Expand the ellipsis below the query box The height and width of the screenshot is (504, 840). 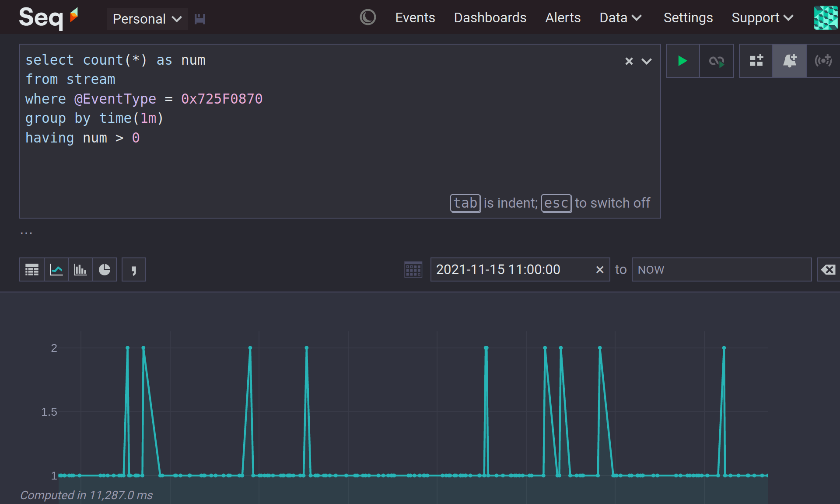coord(26,232)
